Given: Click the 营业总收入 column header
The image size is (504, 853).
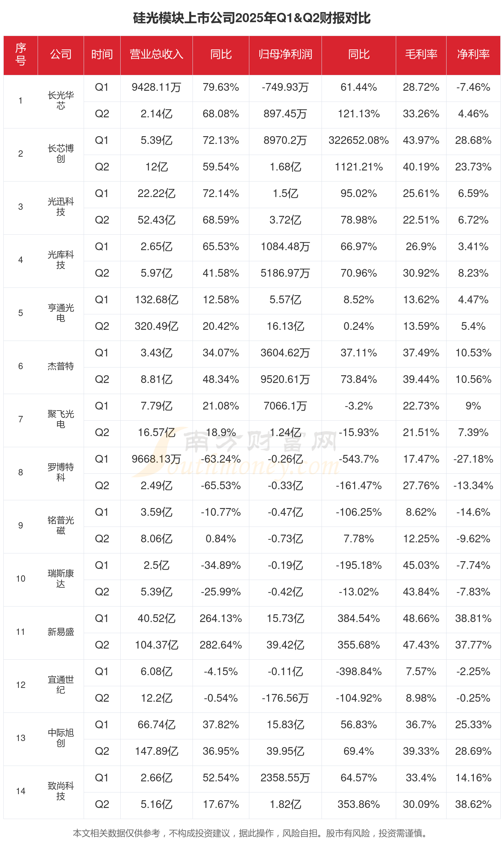Looking at the screenshot, I should (156, 54).
